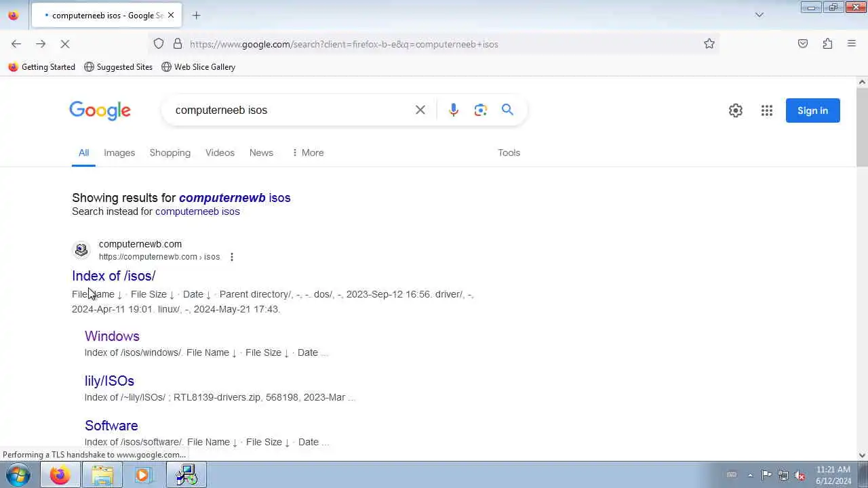This screenshot has width=868, height=488.
Task: Show hidden system tray icons arrow
Action: (750, 475)
